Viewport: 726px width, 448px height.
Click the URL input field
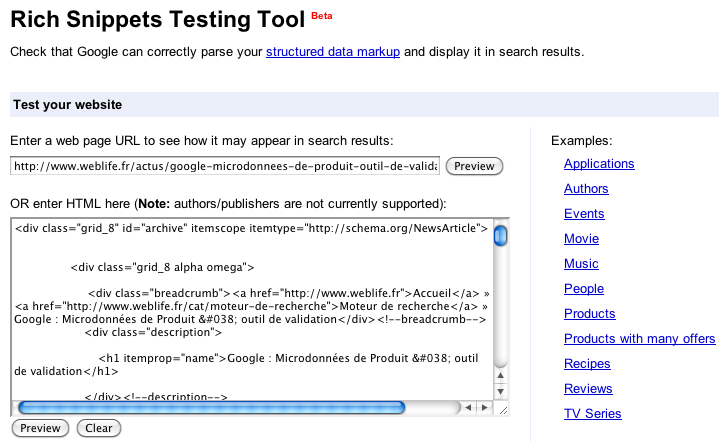click(x=225, y=166)
